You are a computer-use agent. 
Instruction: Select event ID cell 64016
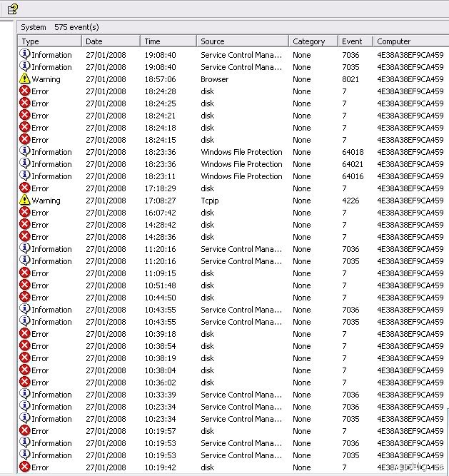(353, 176)
